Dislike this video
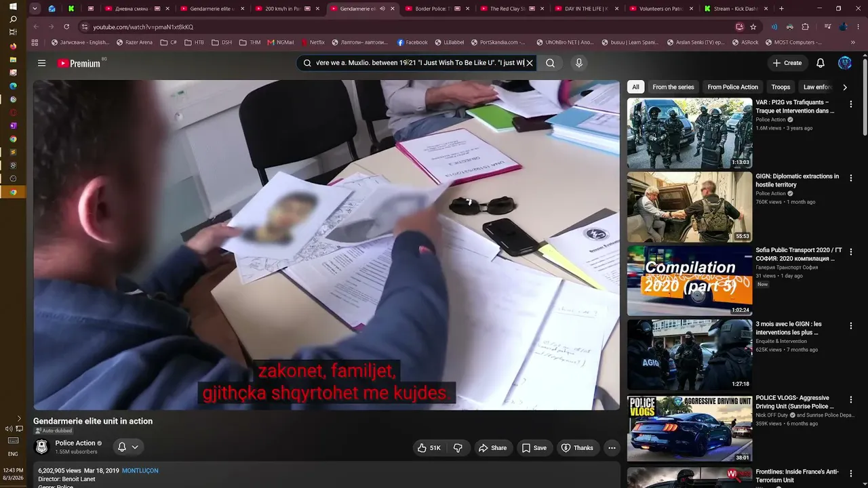Image resolution: width=868 pixels, height=488 pixels. 458,448
